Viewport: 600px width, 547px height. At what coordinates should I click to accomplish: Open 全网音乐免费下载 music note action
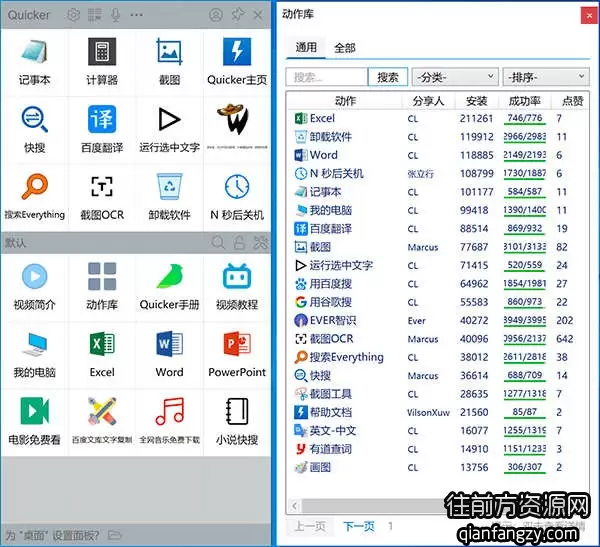pyautogui.click(x=170, y=422)
